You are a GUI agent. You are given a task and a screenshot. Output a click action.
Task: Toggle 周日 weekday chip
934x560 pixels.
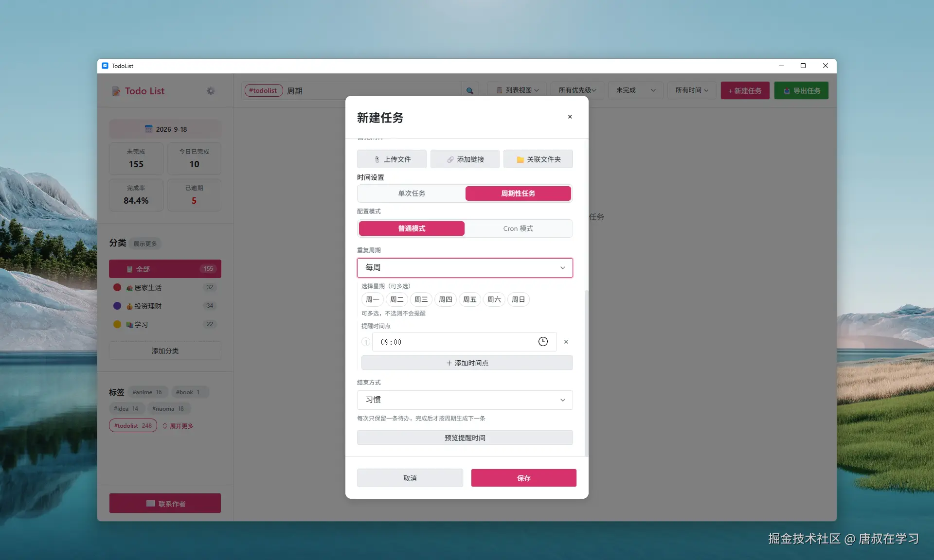(519, 299)
